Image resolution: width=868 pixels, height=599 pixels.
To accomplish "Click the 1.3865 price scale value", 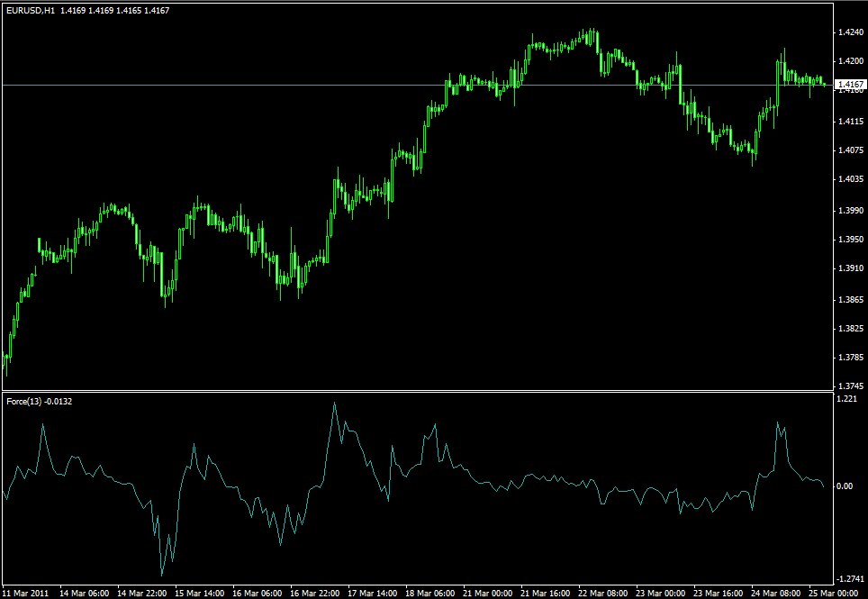I will [851, 299].
